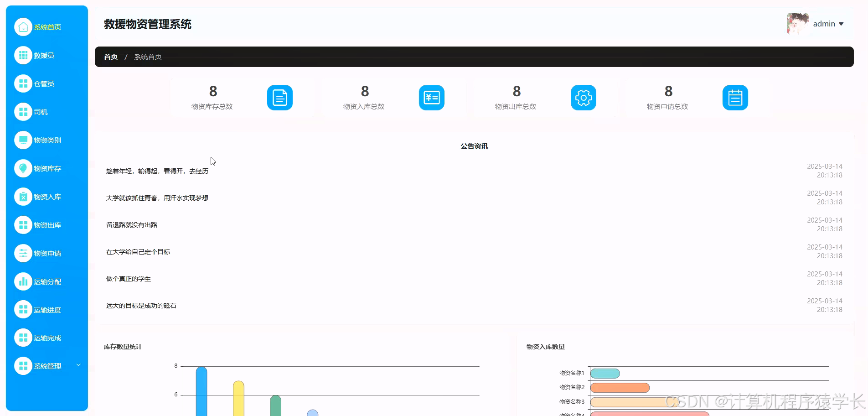Click the 物资申请总数 label
The height and width of the screenshot is (416, 868).
(x=667, y=106)
